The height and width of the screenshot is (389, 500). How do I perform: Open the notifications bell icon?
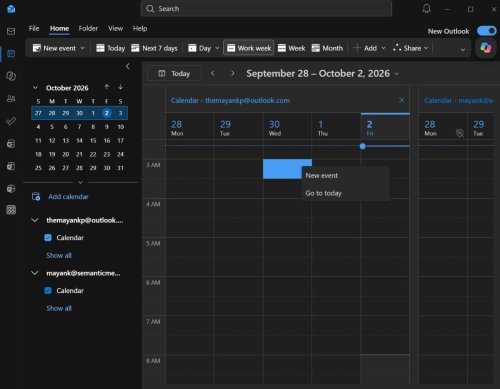(426, 9)
